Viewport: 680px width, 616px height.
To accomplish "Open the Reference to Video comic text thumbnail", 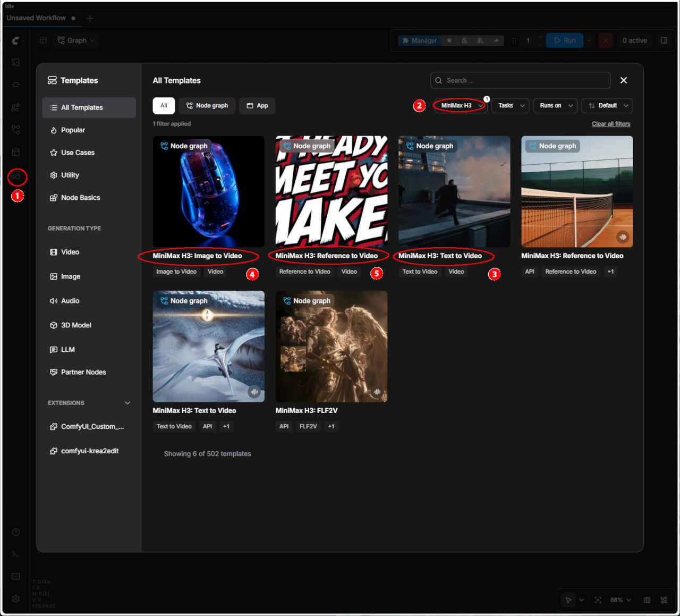I will pos(331,191).
